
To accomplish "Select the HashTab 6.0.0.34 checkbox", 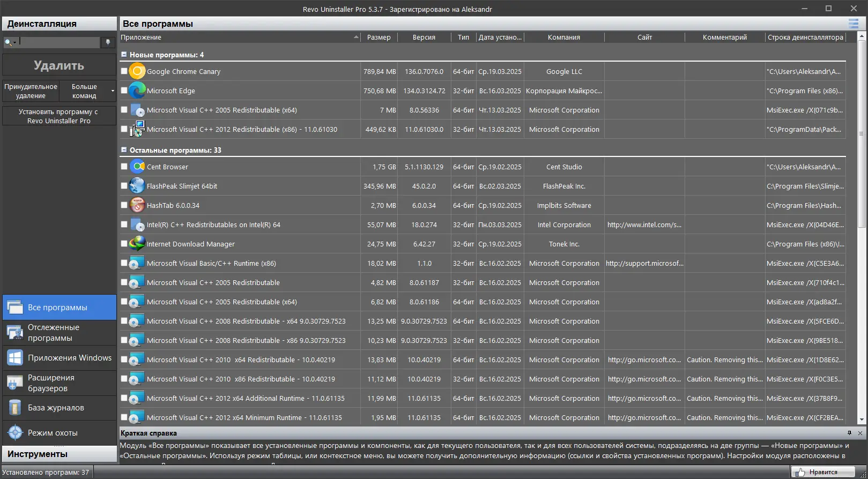I will point(124,205).
